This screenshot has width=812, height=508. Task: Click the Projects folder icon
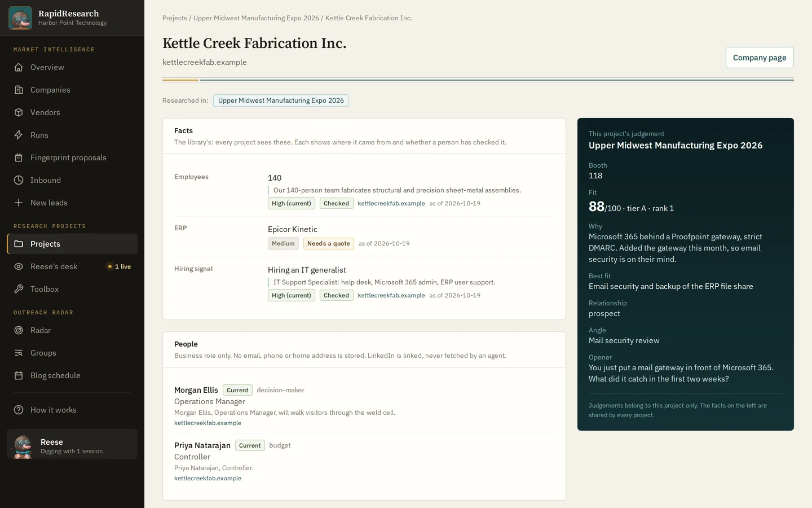(x=19, y=244)
